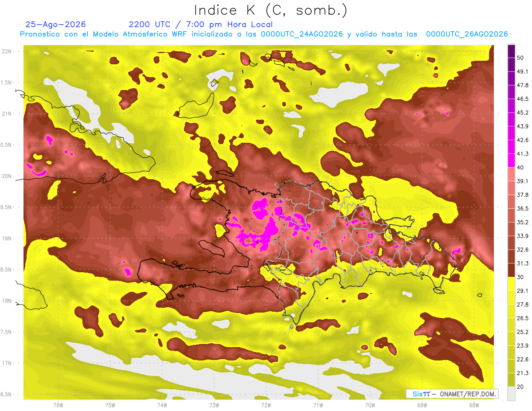Select the gray legend swatch below 20

[511, 393]
